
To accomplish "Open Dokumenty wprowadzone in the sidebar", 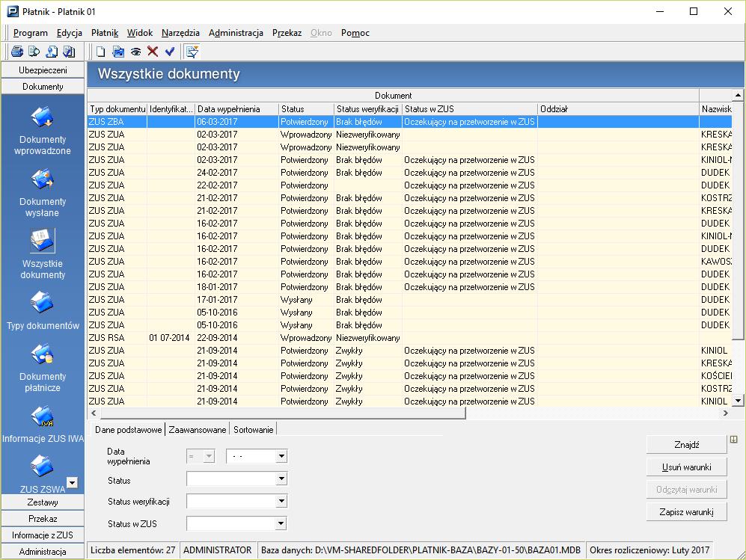I will pyautogui.click(x=43, y=132).
